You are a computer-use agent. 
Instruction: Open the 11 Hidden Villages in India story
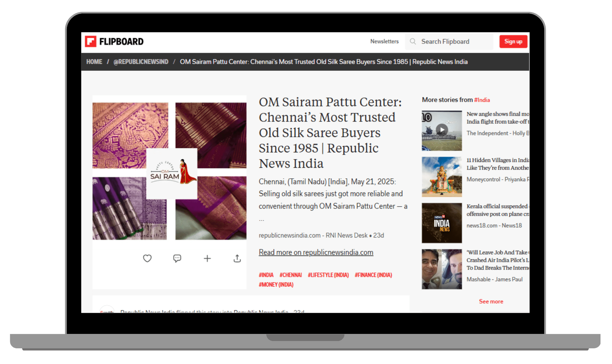pyautogui.click(x=498, y=164)
